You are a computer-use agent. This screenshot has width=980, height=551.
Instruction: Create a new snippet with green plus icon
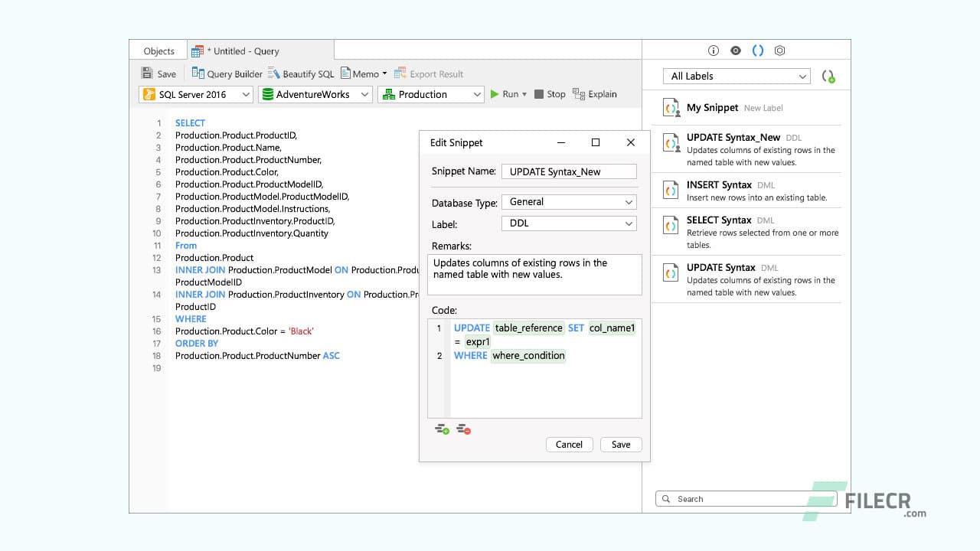tap(828, 76)
